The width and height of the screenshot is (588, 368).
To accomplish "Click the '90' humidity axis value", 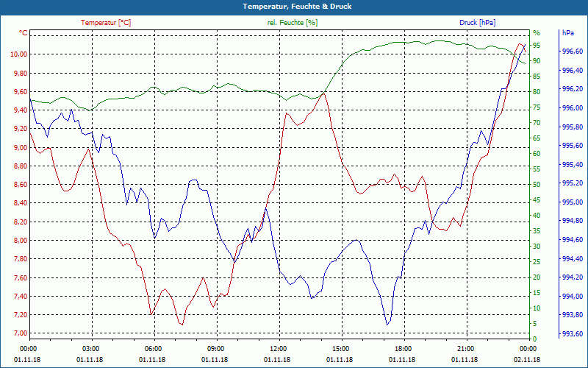I will pyautogui.click(x=537, y=61).
